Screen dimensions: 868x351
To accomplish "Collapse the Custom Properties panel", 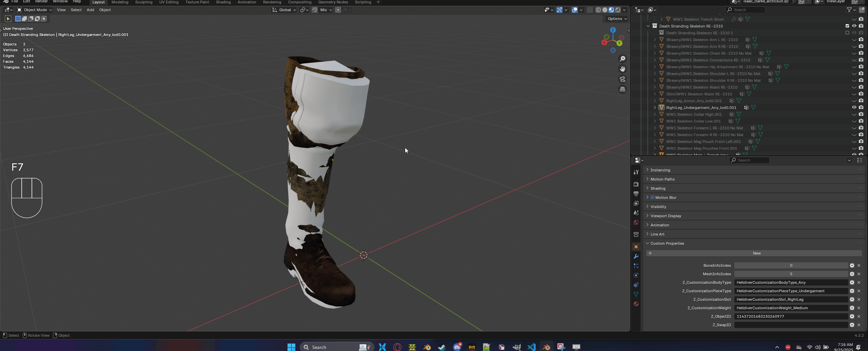I will [x=667, y=243].
